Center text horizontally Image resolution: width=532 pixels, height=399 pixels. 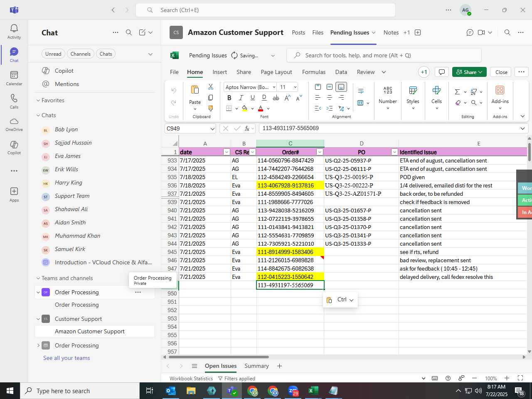point(330,98)
